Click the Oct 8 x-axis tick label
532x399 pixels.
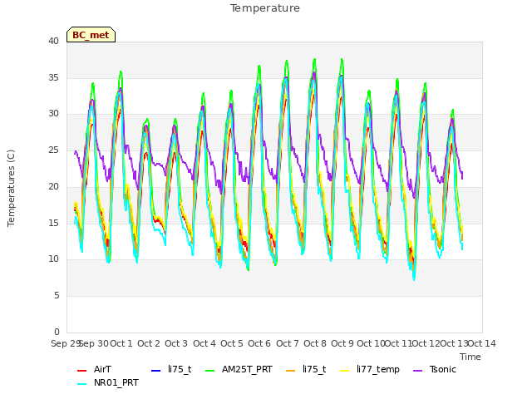(315, 343)
